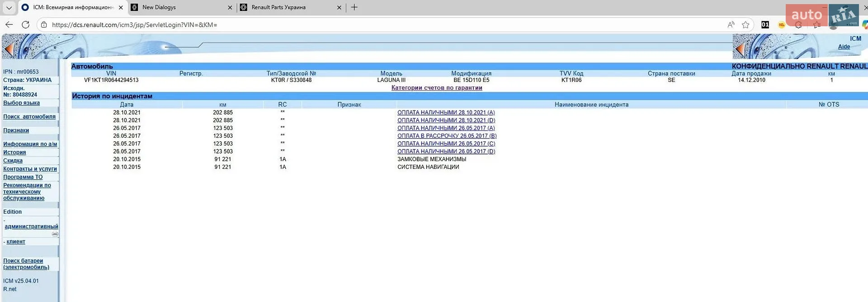Click the small printer icon under административный
868x302 pixels.
coord(55,234)
